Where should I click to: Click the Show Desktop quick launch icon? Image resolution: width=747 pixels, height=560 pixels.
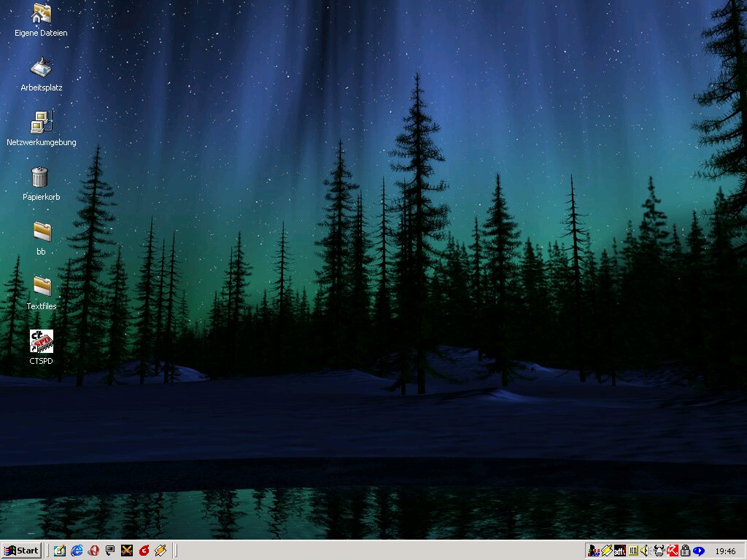(x=60, y=551)
